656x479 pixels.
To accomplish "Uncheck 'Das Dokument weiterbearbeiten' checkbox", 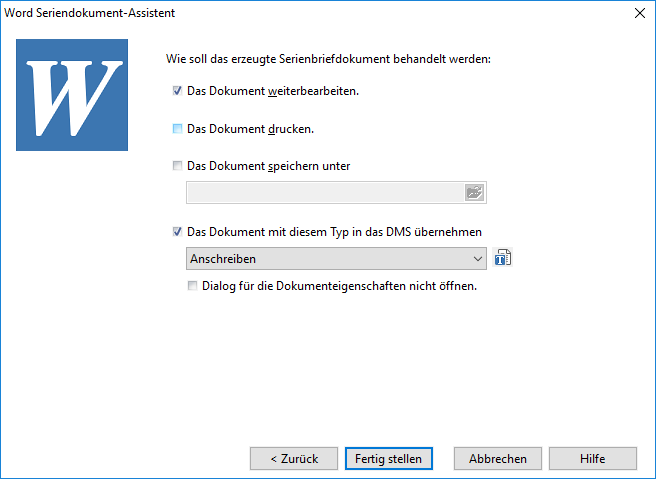I will point(177,91).
